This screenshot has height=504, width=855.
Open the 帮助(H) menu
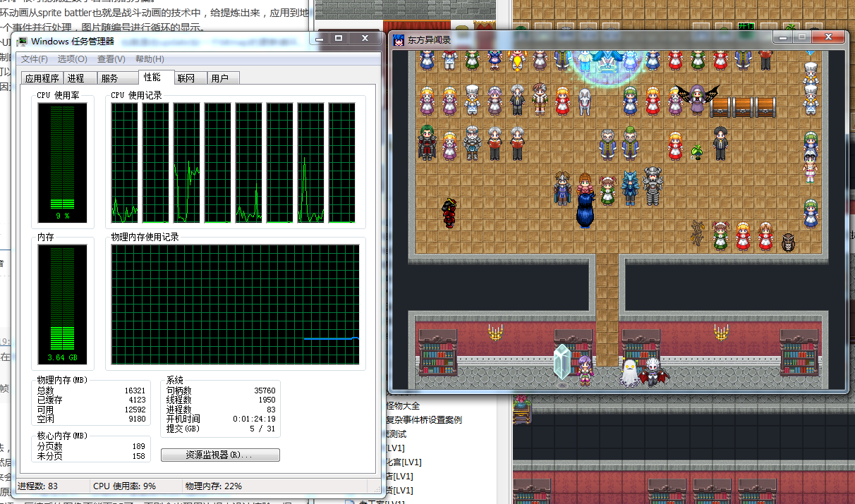coord(150,59)
